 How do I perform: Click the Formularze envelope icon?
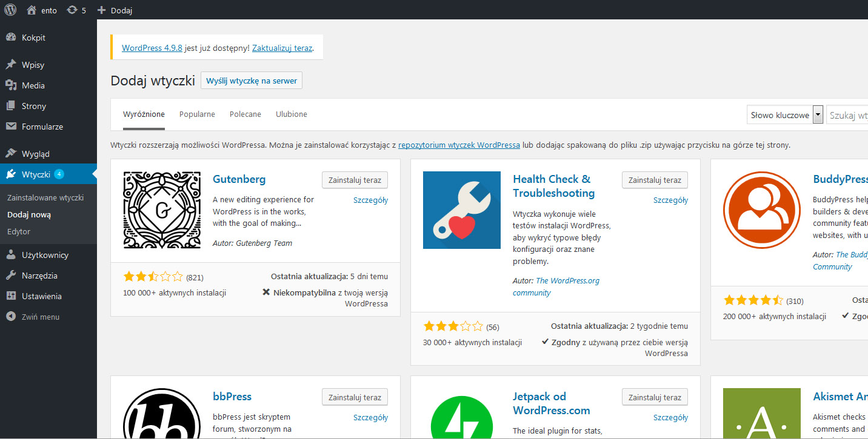[11, 127]
